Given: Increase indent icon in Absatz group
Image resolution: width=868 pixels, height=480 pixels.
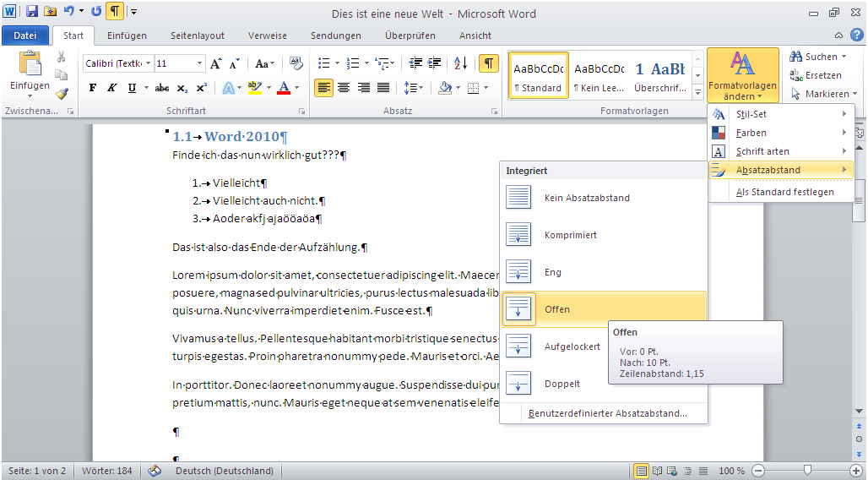Looking at the screenshot, I should coord(435,63).
